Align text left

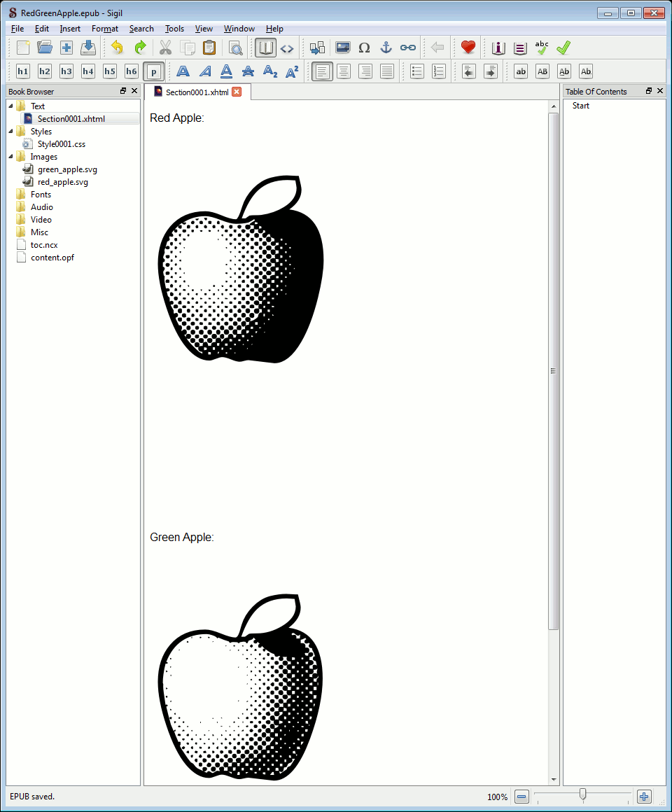pos(322,71)
